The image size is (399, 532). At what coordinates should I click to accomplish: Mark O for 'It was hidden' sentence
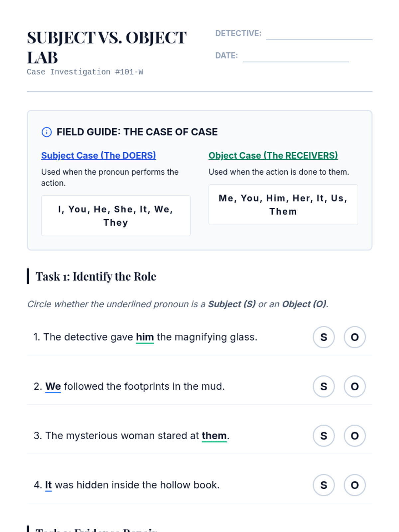(354, 485)
